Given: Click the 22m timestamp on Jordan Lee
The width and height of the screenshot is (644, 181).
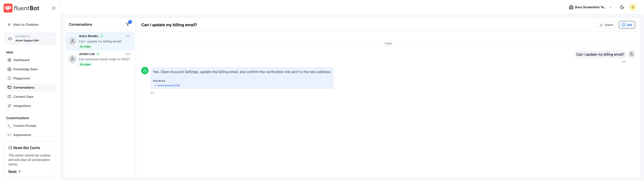Looking at the screenshot, I should (x=127, y=54).
